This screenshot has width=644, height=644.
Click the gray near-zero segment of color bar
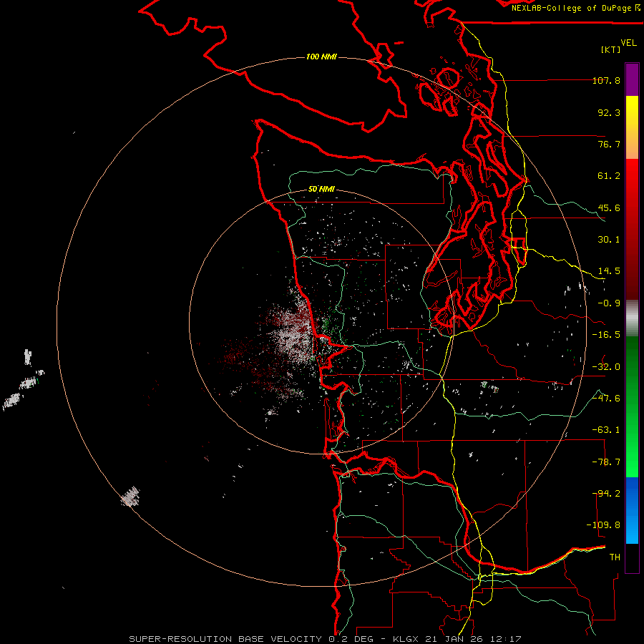[x=632, y=318]
